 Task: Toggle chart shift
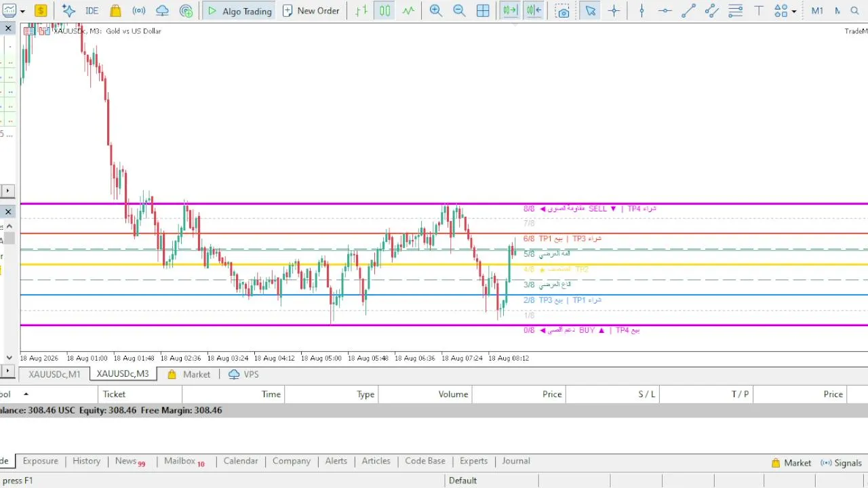[x=534, y=11]
